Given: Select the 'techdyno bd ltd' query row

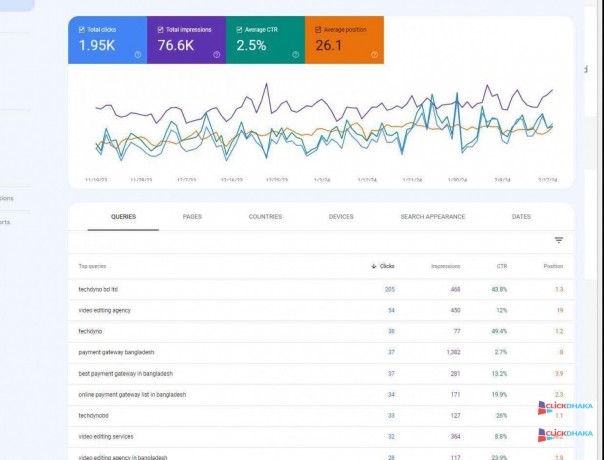Looking at the screenshot, I should 320,289.
